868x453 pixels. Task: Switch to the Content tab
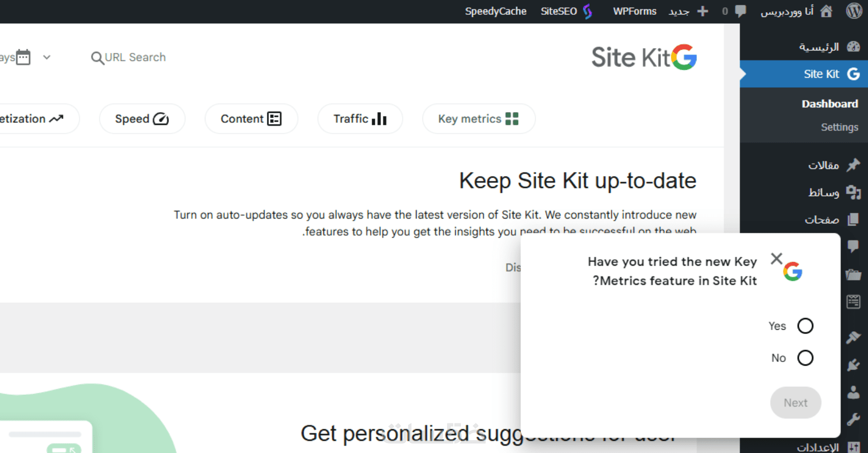[x=251, y=119]
